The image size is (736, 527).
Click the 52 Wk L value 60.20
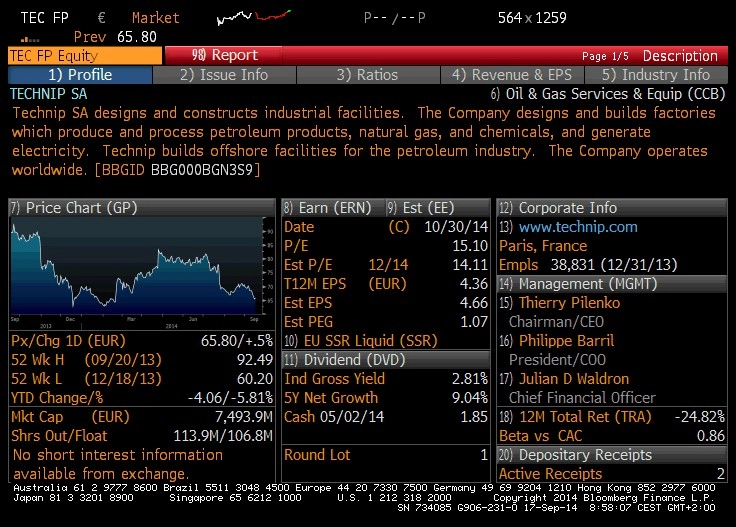[x=254, y=379]
